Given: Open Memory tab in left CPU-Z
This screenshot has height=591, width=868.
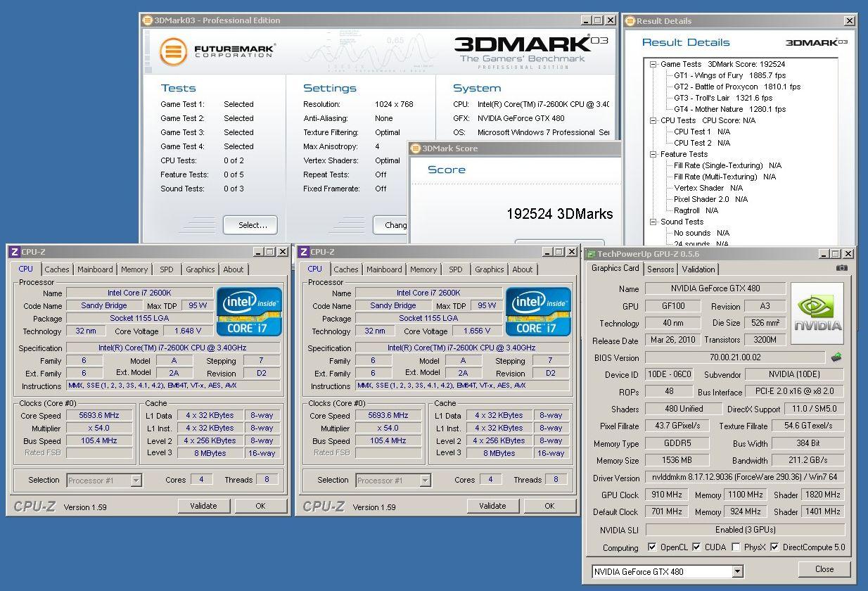Looking at the screenshot, I should coord(134,269).
